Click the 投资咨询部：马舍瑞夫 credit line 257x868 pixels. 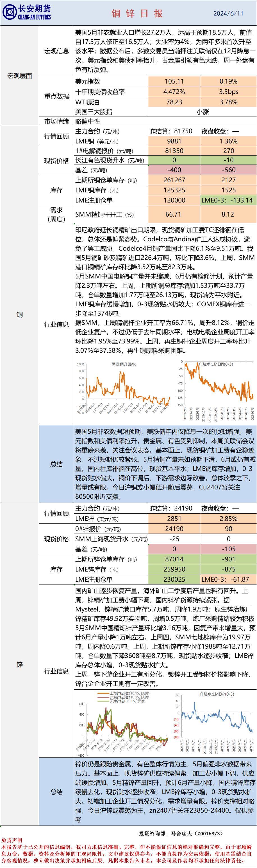point(181,833)
